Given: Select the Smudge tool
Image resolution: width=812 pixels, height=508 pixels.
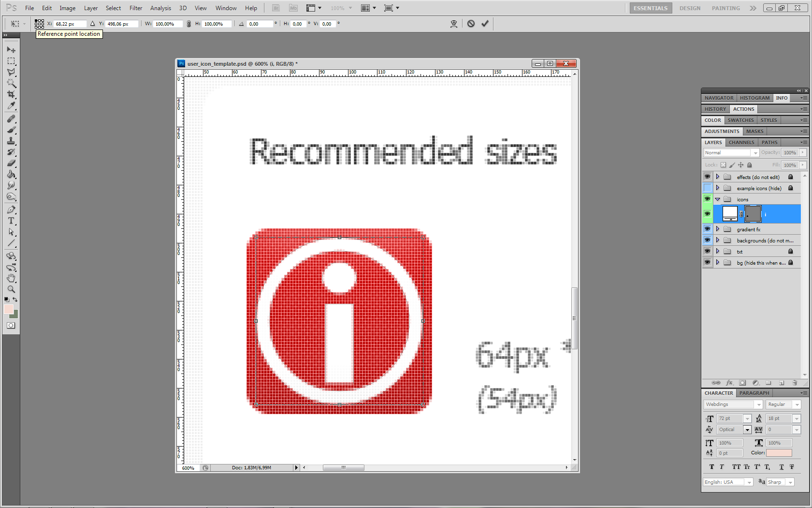Looking at the screenshot, I should [x=11, y=185].
